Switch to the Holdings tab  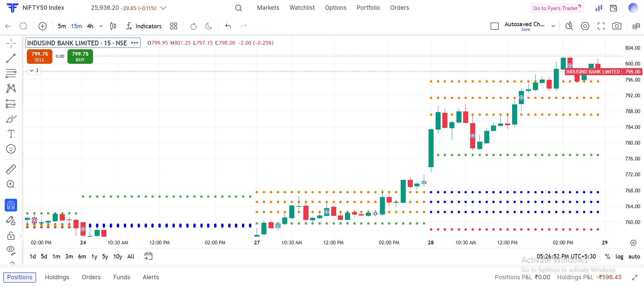pyautogui.click(x=57, y=277)
